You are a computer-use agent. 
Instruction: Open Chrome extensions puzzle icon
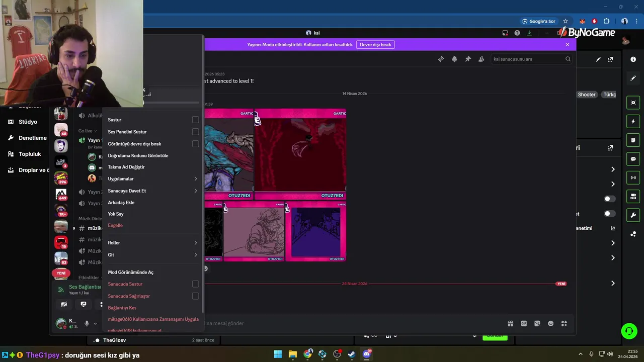(606, 21)
